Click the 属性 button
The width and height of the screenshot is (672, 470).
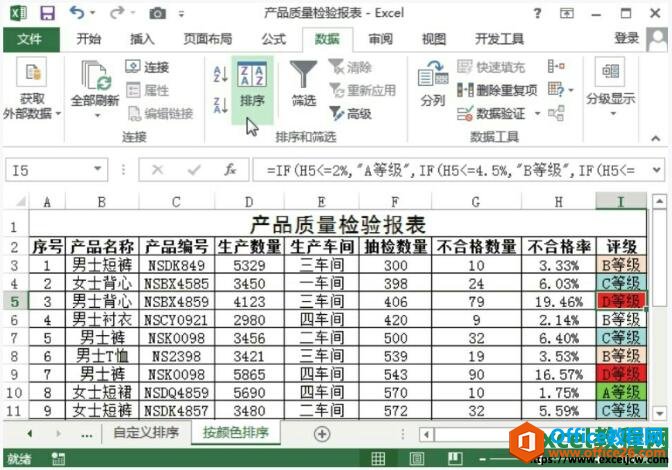coord(148,90)
